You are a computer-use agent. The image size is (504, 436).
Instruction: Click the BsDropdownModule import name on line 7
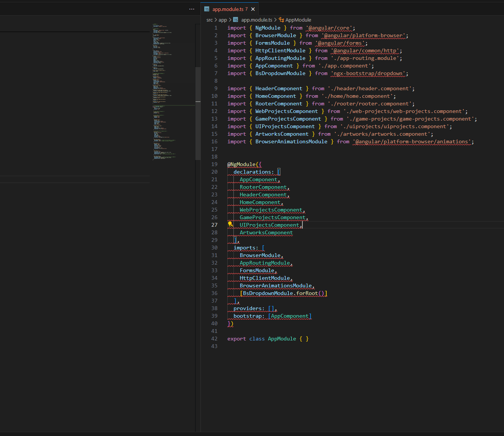280,73
